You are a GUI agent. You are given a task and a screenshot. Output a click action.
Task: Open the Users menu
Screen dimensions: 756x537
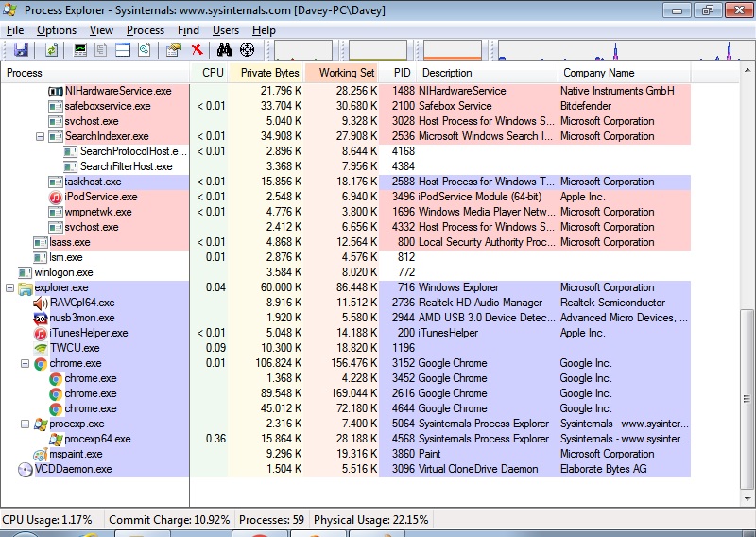[x=226, y=30]
